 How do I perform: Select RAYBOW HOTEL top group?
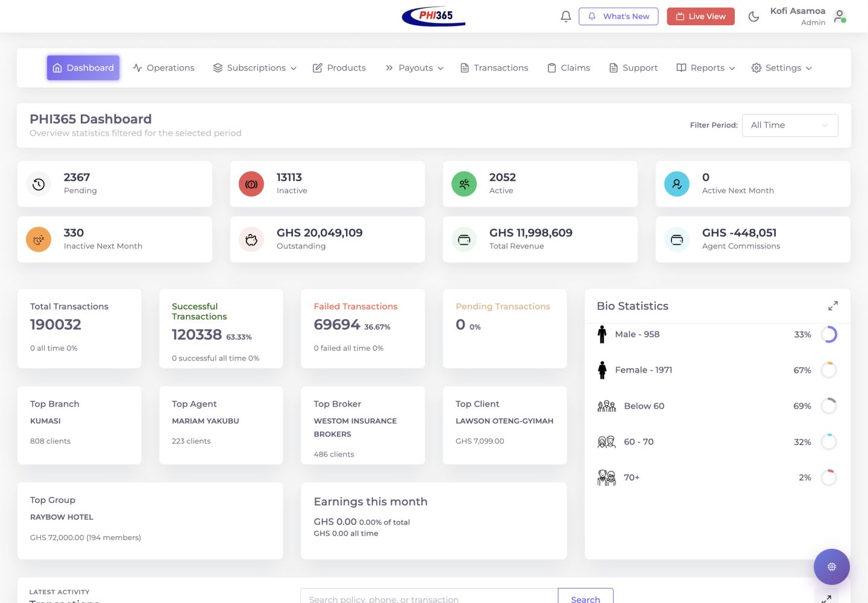(61, 517)
